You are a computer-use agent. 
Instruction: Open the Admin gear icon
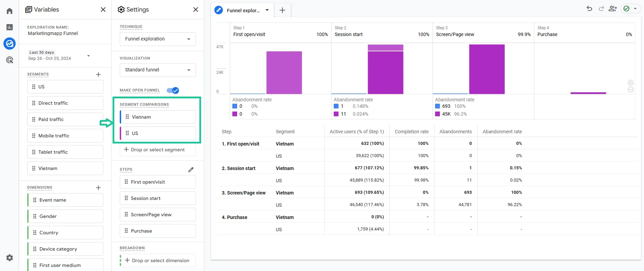pyautogui.click(x=10, y=258)
